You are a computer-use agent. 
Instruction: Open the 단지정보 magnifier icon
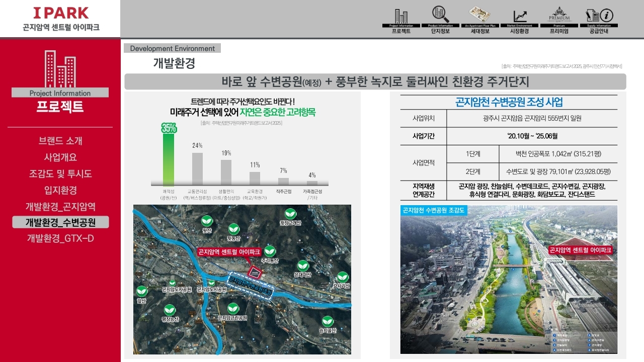coord(440,15)
